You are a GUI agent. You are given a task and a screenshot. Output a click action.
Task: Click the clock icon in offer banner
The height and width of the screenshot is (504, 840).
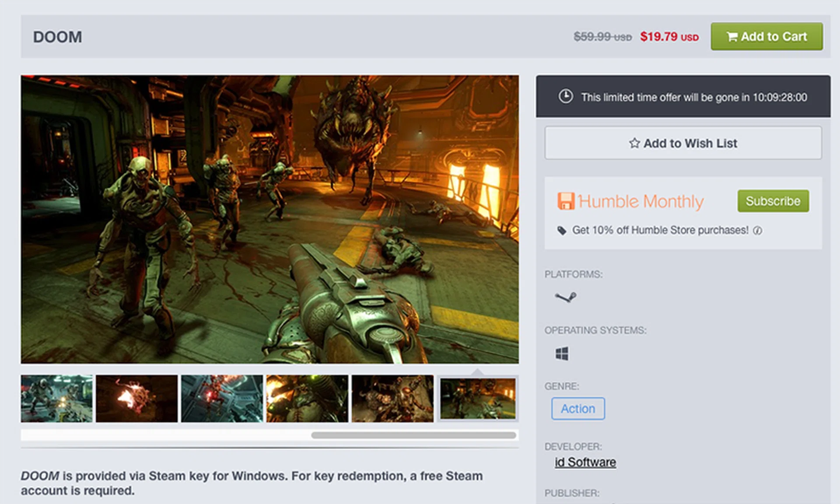(566, 96)
